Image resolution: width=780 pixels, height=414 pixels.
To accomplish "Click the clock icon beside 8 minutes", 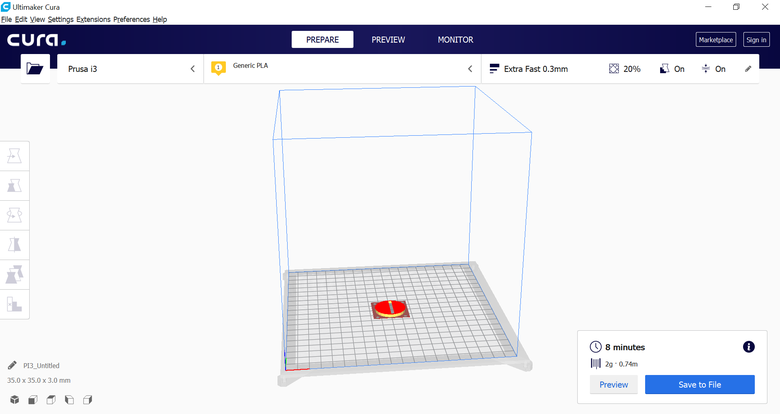I will tap(595, 347).
